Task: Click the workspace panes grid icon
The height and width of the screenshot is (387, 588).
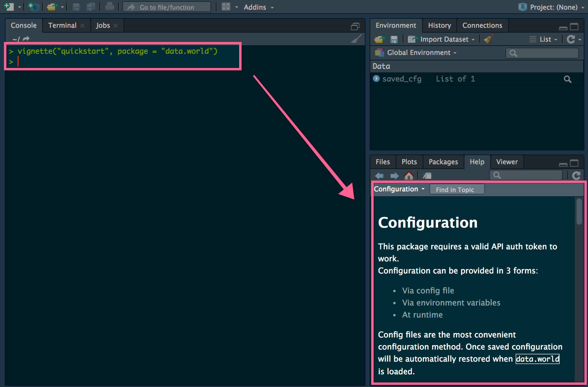Action: point(226,7)
